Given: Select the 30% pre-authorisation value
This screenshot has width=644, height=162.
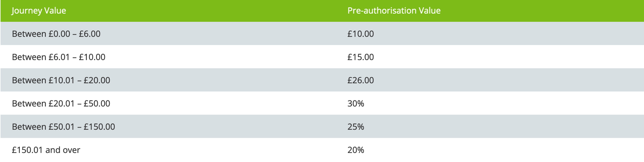Looking at the screenshot, I should (356, 103).
